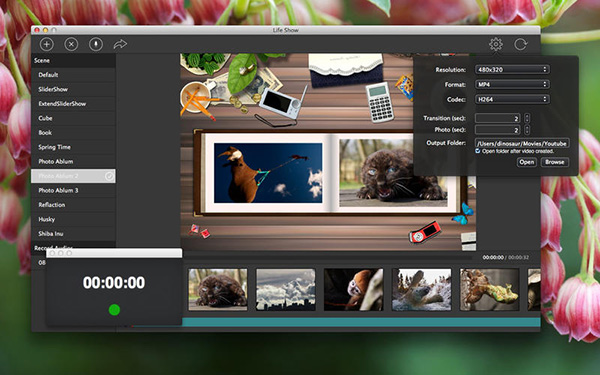Select the SliderShow scene

pos(73,90)
